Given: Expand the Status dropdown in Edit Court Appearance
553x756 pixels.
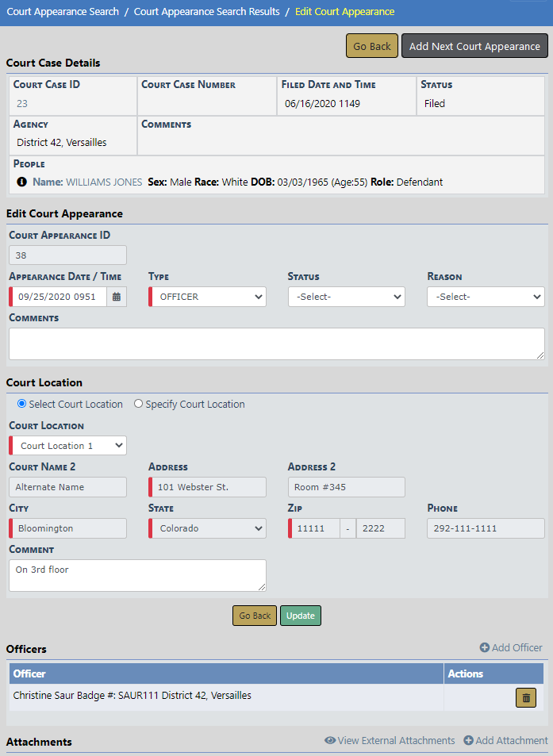Looking at the screenshot, I should 347,297.
